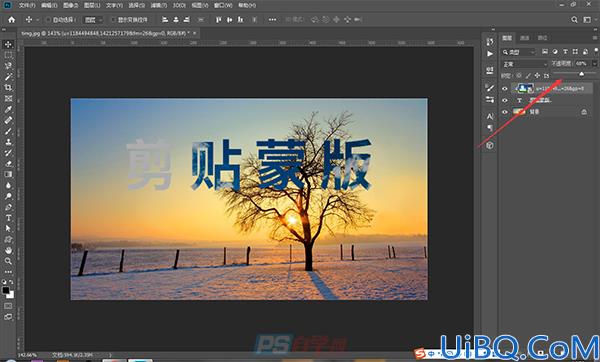Select the Horizontal Type tool
Image resolution: width=600 pixels, height=362 pixels.
[x=8, y=218]
